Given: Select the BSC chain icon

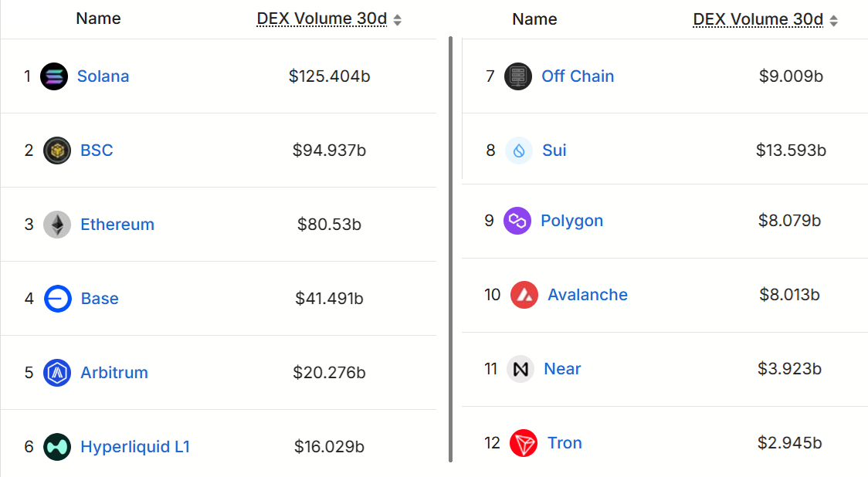Looking at the screenshot, I should [56, 151].
